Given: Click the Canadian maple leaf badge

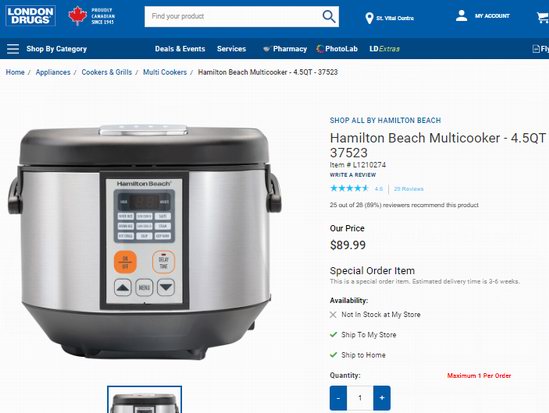Looking at the screenshot, I should click(x=78, y=16).
